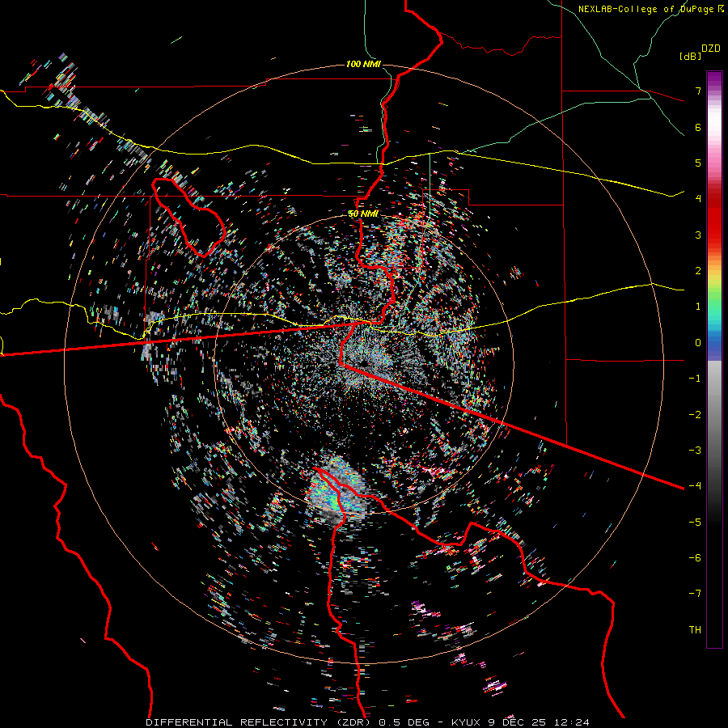Click the NEXLAB-College of DuPage credit text
This screenshot has height=728, width=728.
point(645,9)
